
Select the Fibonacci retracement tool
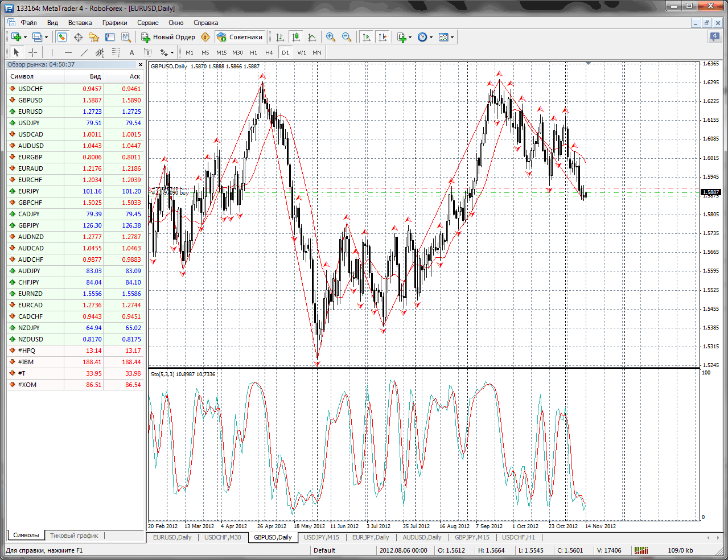(116, 52)
